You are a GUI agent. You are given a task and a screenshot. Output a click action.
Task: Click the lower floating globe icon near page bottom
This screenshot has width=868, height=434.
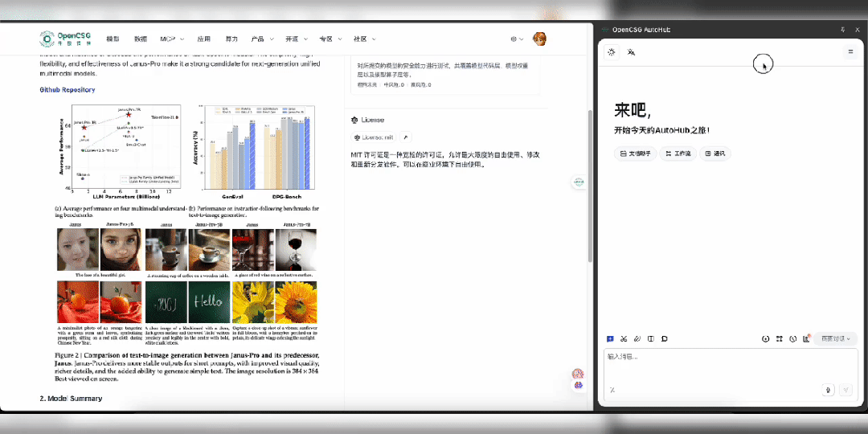click(x=579, y=385)
